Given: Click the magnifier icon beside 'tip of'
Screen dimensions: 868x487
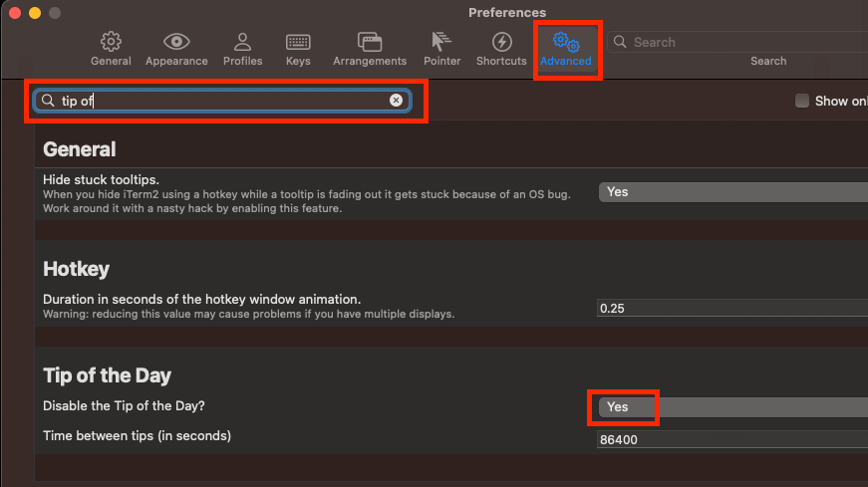Looking at the screenshot, I should (x=48, y=101).
